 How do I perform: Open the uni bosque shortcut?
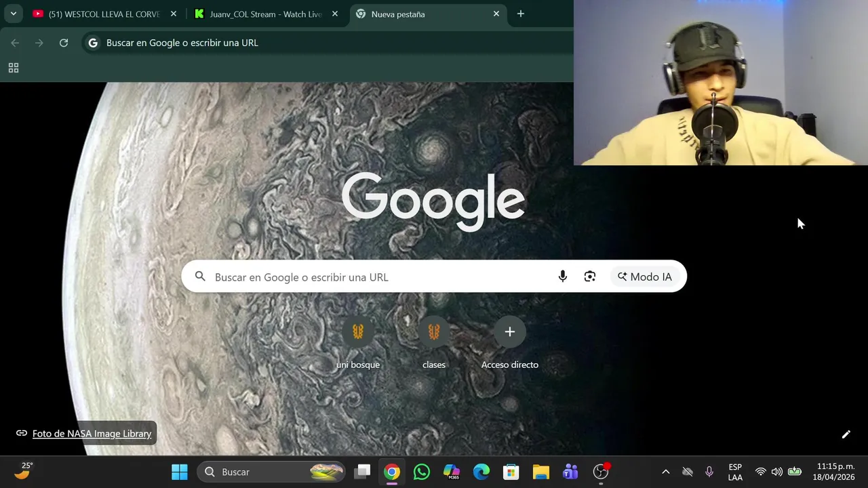click(x=358, y=344)
